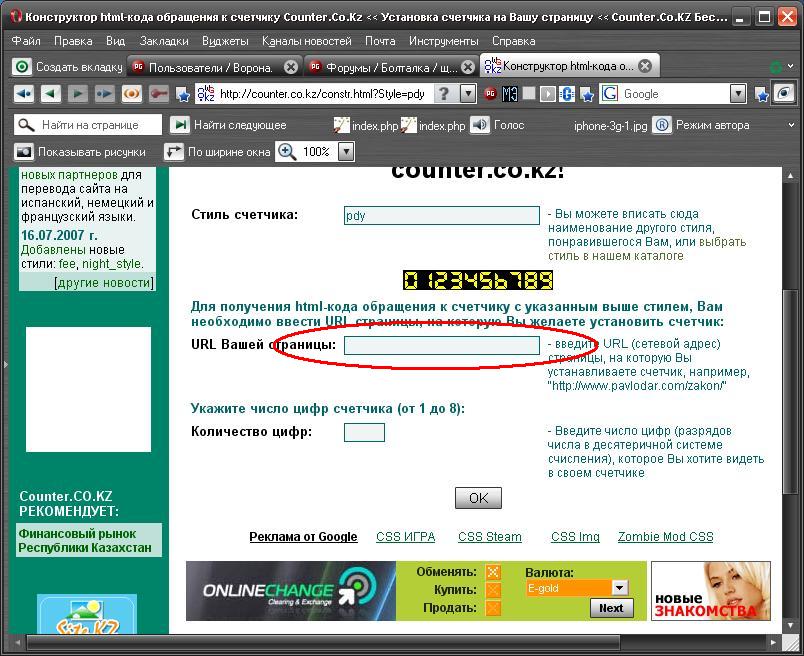The height and width of the screenshot is (656, 804).
Task: Open the Закладки menu
Action: tap(164, 41)
